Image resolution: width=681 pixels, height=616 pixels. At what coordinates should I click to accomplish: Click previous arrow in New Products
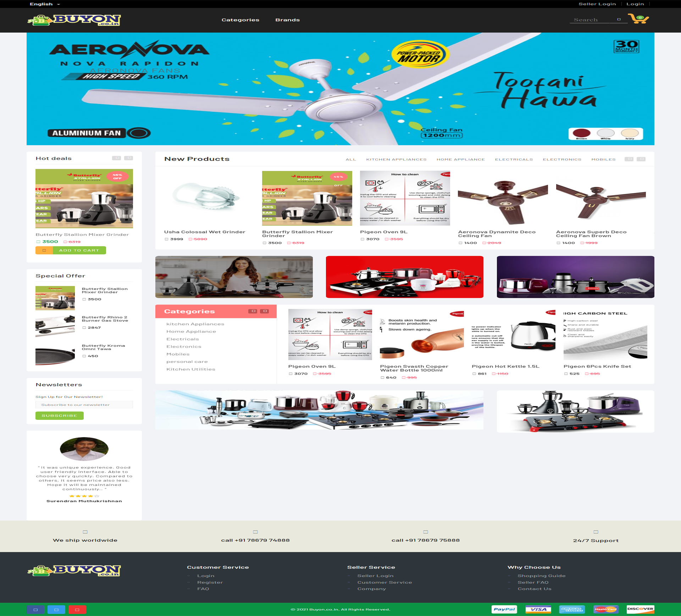[629, 159]
